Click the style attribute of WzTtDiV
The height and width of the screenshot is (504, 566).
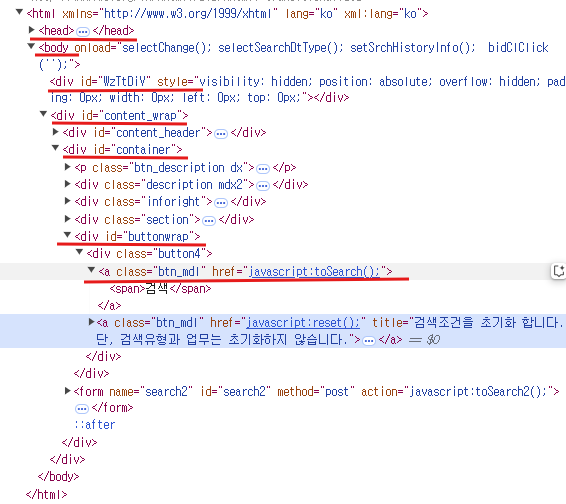pyautogui.click(x=308, y=89)
